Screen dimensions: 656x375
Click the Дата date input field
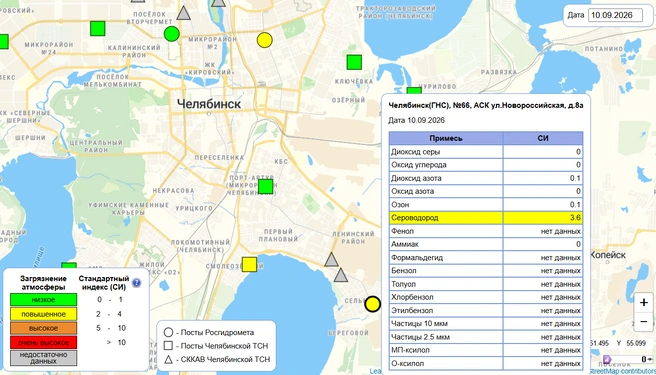click(x=615, y=15)
